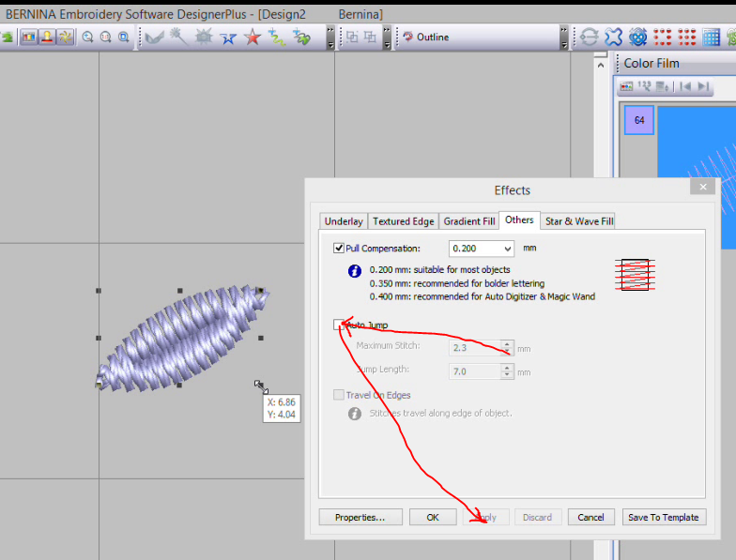Select the magic wand tool

[177, 38]
